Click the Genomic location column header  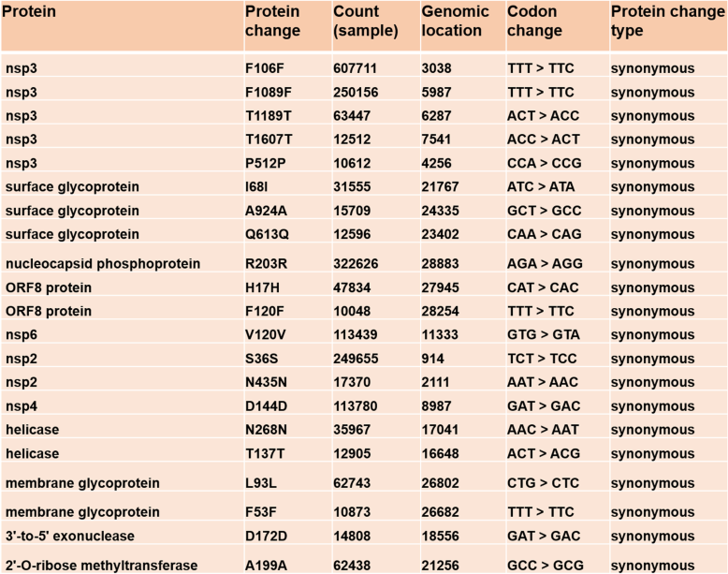[455, 22]
